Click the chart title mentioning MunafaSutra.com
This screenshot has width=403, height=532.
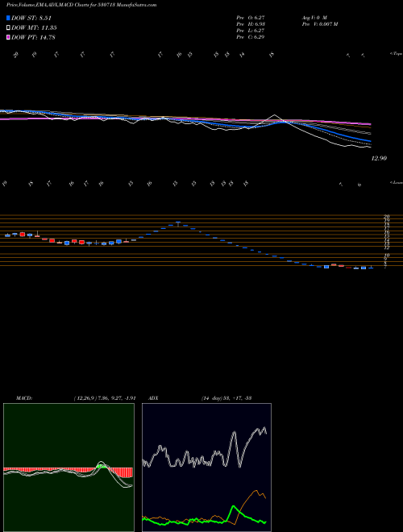coord(81,5)
